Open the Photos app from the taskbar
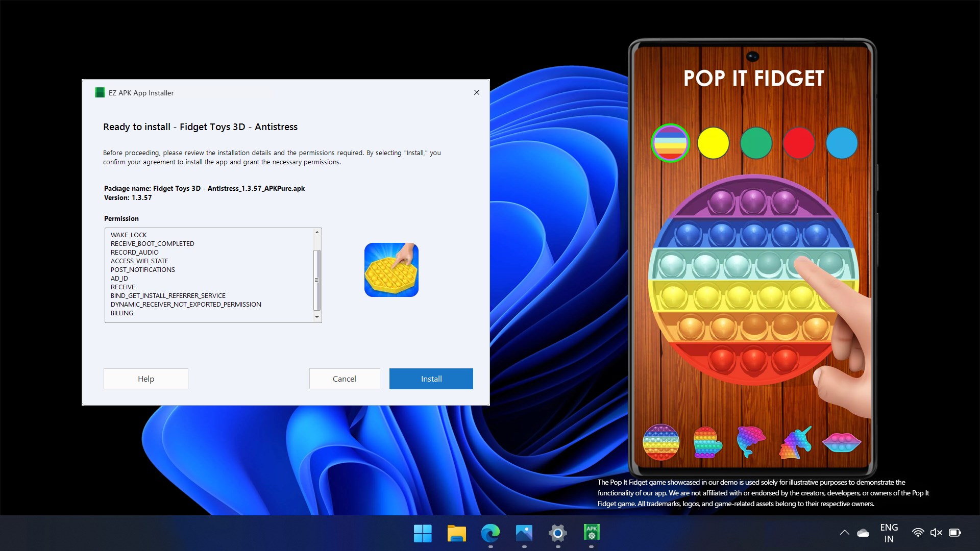The image size is (980, 551). [x=524, y=533]
